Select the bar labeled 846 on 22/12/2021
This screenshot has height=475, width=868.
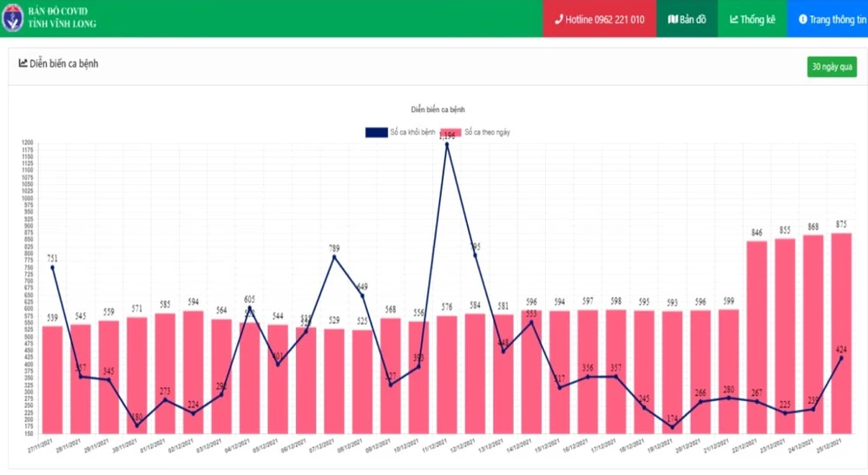coord(757,339)
